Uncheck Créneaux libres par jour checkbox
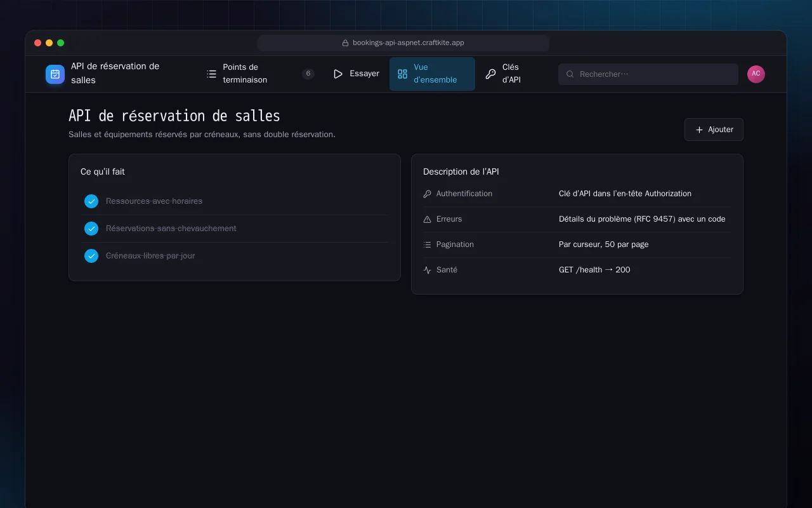The width and height of the screenshot is (812, 508). point(91,256)
